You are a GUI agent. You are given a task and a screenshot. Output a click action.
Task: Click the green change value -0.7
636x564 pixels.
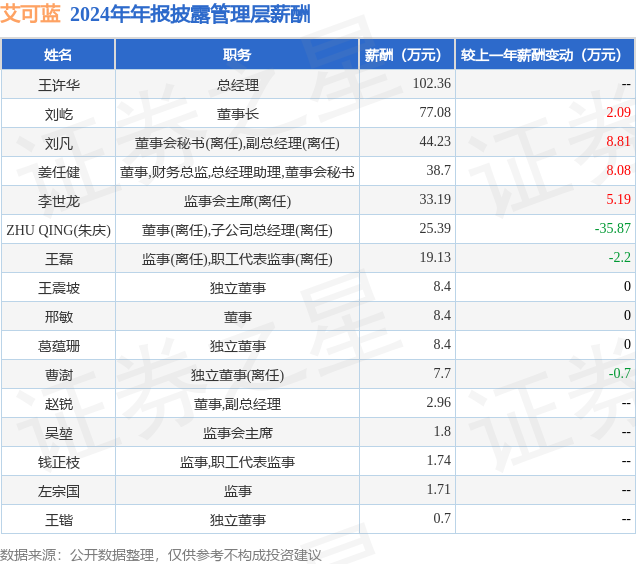click(620, 374)
